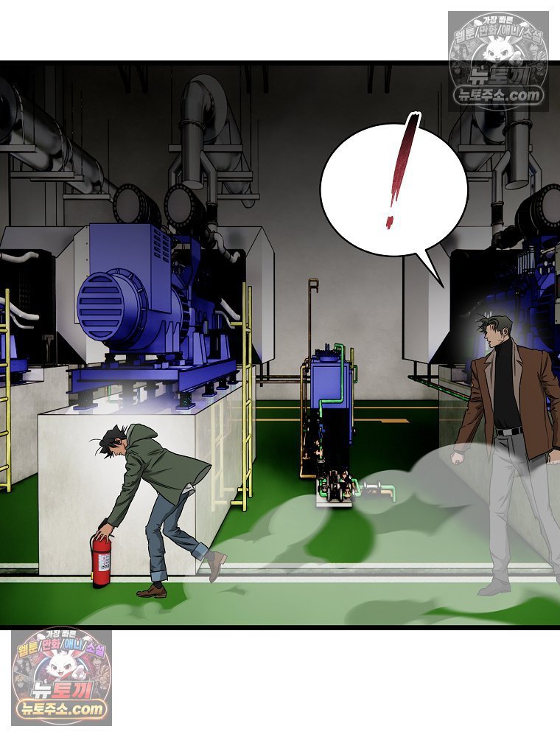
Task: Click the round blue generator fan grille
Action: pos(106,301)
